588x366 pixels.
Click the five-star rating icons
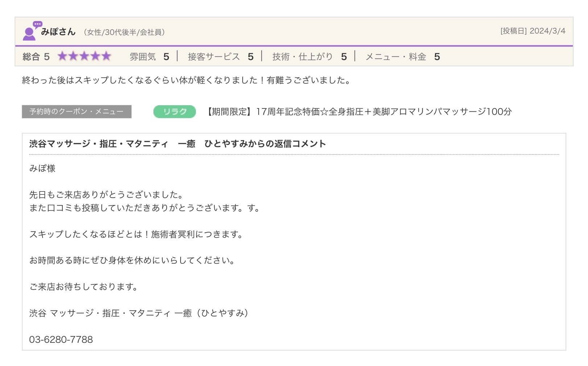point(84,56)
